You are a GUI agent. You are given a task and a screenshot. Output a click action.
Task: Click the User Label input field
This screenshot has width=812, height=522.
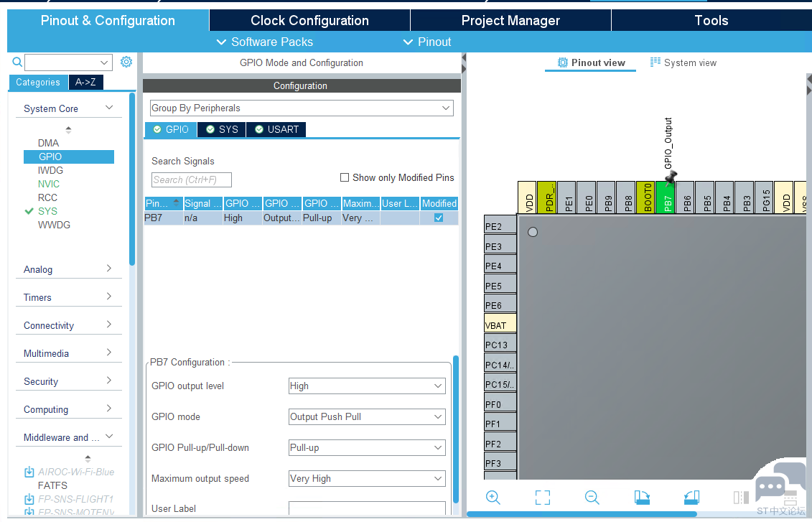pyautogui.click(x=367, y=508)
